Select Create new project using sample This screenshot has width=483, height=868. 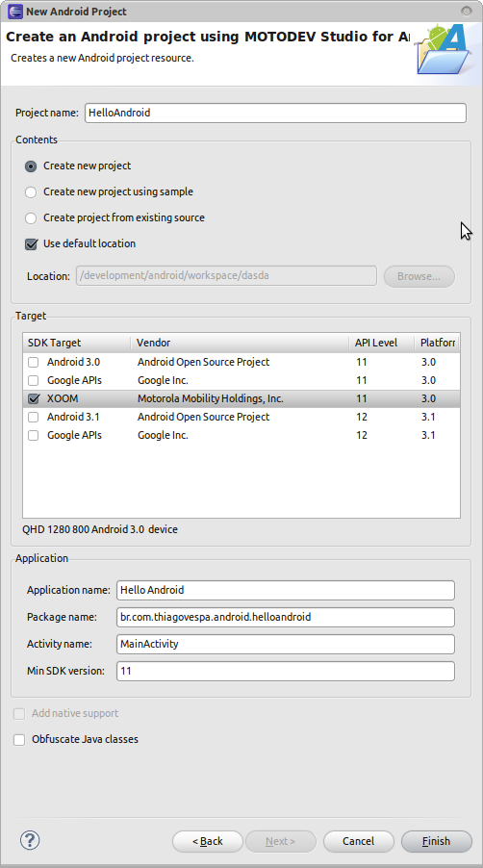[31, 192]
